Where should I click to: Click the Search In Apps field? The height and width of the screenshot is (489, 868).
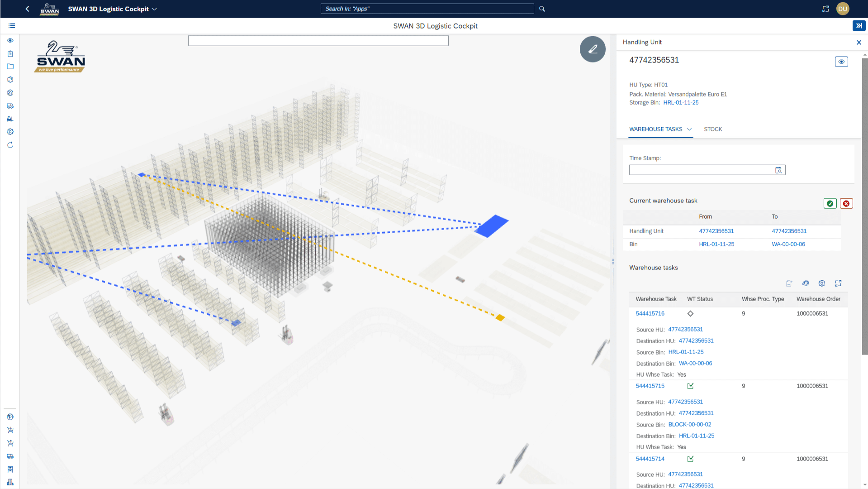click(x=427, y=9)
